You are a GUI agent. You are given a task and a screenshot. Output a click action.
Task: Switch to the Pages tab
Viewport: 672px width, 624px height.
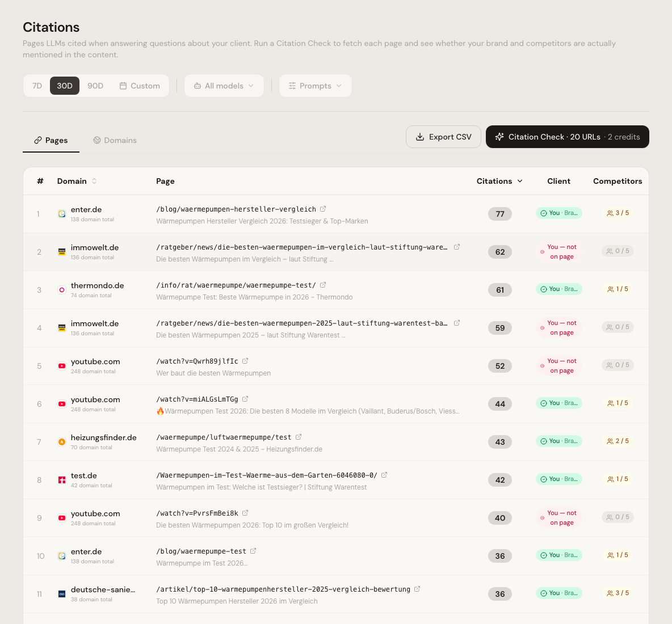coord(51,140)
